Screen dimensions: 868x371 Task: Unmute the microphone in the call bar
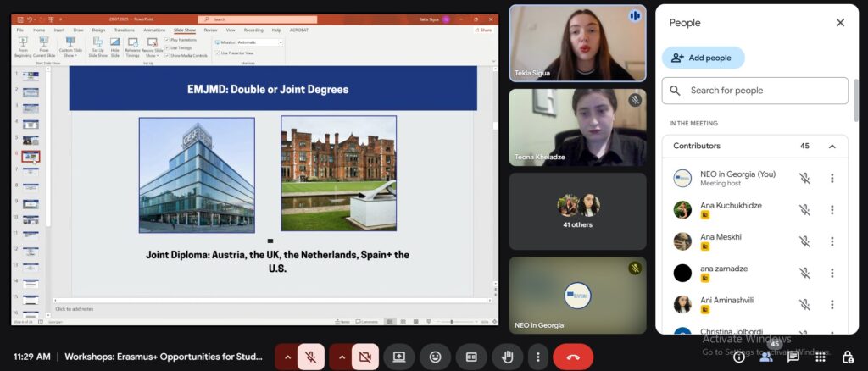(310, 357)
